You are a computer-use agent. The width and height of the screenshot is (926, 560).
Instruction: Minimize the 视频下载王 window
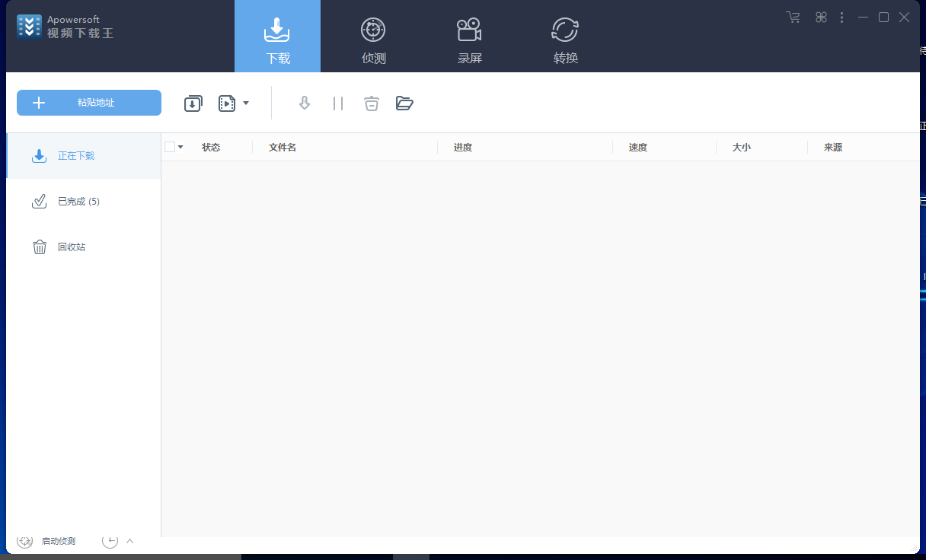pos(863,17)
